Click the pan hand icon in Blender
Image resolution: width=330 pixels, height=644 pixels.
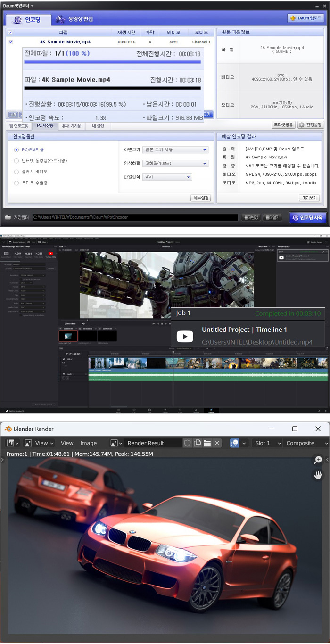point(318,474)
